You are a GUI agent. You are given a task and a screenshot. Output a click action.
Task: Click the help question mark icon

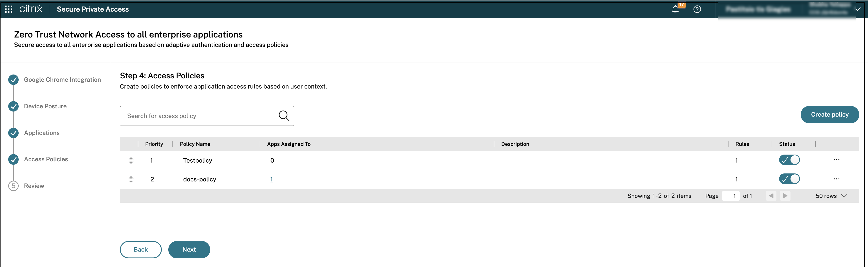[x=697, y=9]
